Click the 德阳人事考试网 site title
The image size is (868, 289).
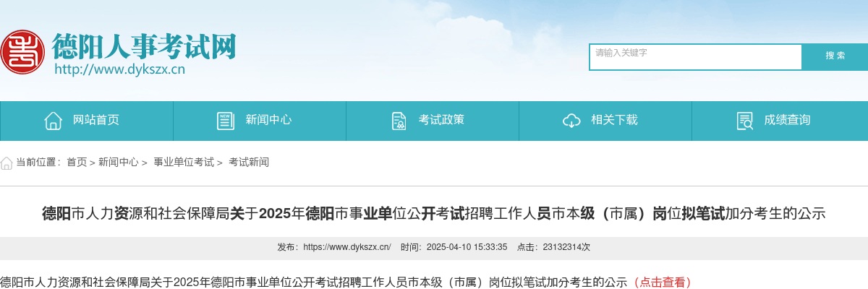[144, 46]
